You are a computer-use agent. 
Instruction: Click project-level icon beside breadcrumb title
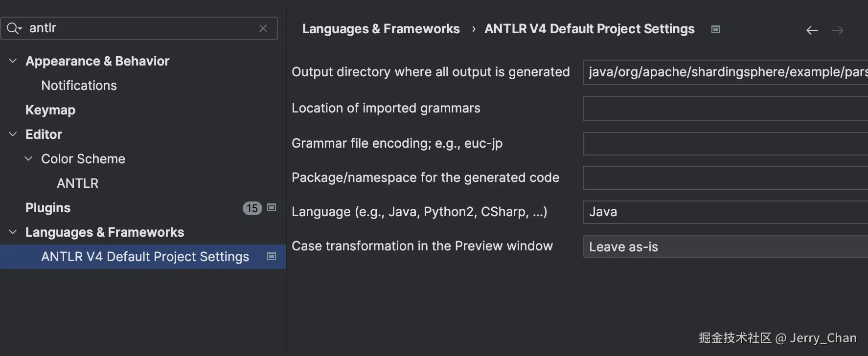click(x=716, y=29)
